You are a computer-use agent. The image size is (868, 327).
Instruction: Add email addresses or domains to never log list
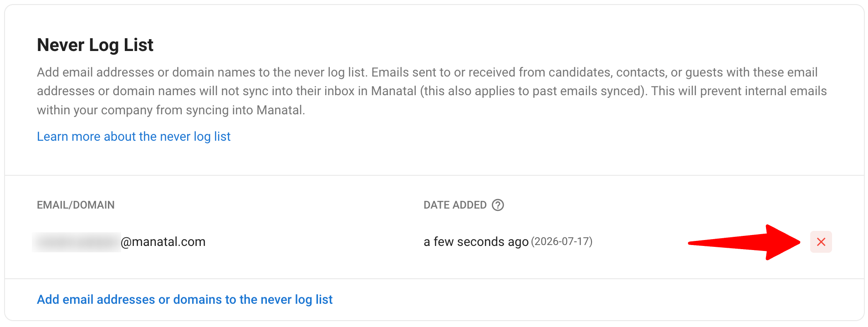(184, 300)
